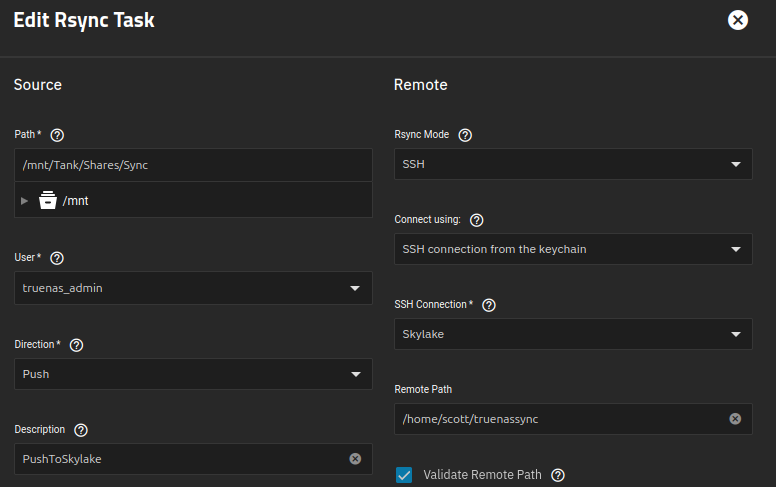Open the User dropdown truenas_admin
This screenshot has height=487, width=776.
coord(194,288)
